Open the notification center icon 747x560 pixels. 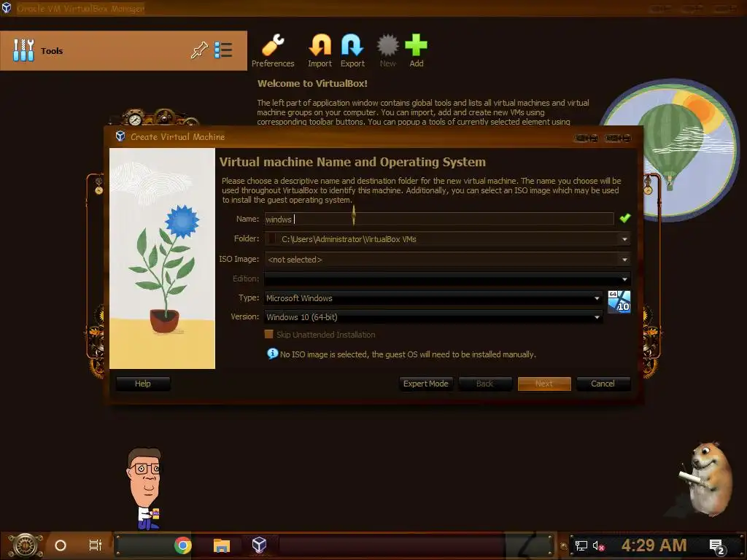(x=716, y=547)
